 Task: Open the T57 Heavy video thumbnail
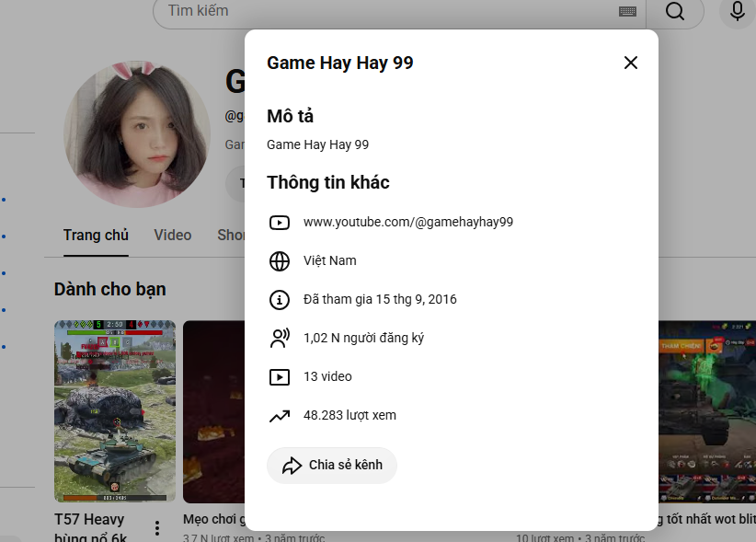[115, 411]
